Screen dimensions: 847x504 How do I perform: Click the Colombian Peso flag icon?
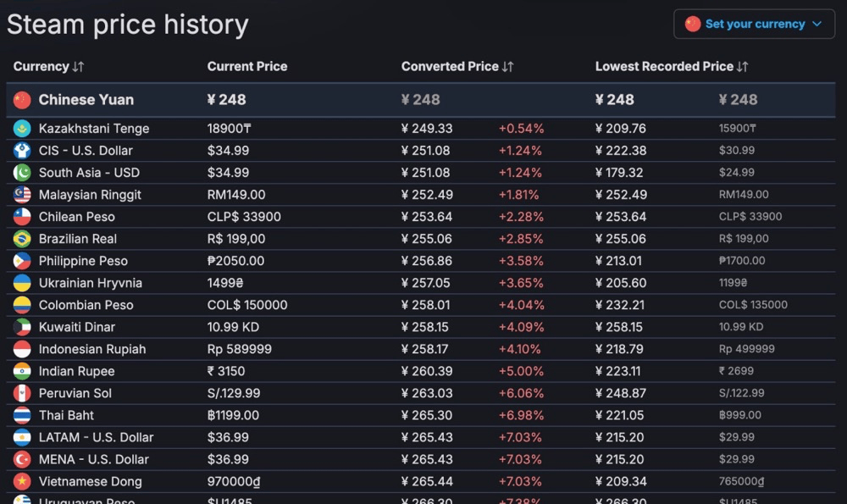22,305
